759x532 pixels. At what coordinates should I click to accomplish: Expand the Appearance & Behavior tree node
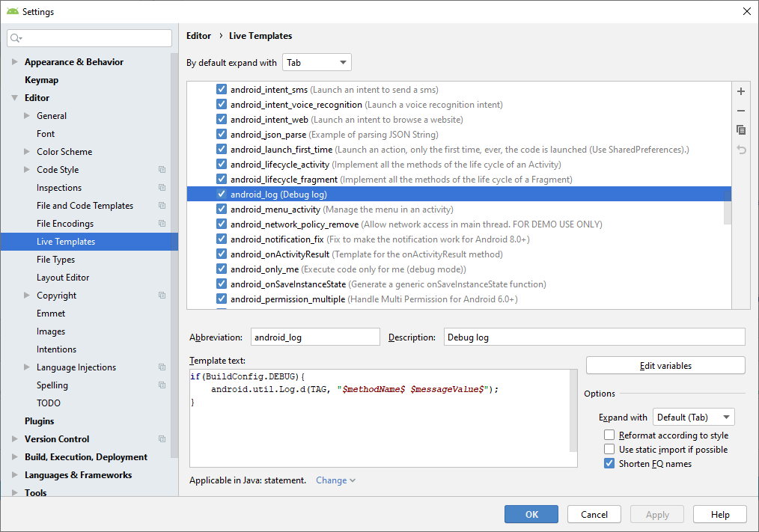point(15,62)
